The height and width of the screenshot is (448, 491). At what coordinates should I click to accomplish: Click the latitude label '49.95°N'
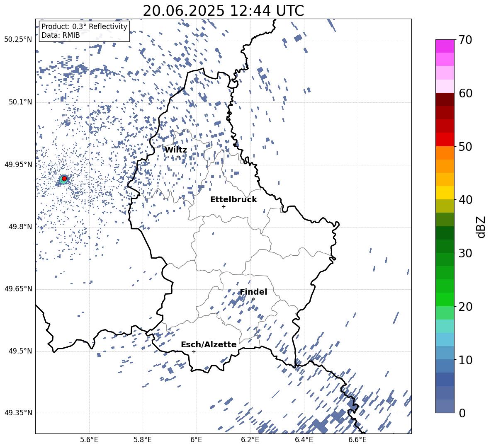coord(18,165)
